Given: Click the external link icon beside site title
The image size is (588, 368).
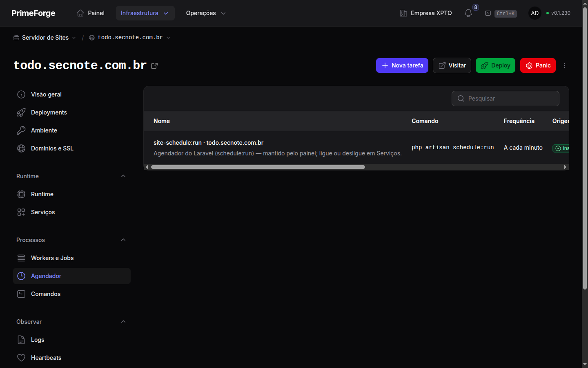Looking at the screenshot, I should coord(154,66).
